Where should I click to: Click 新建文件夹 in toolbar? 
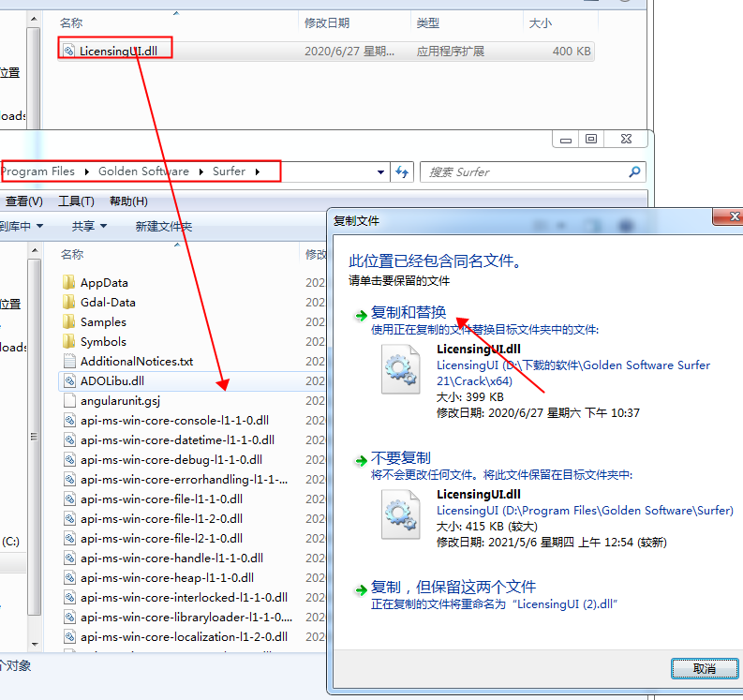163,226
